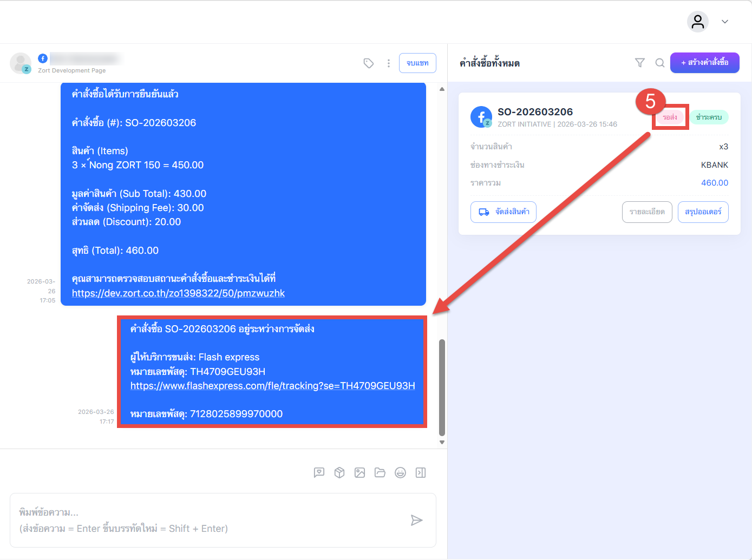Open the file folder attachment icon

point(380,473)
